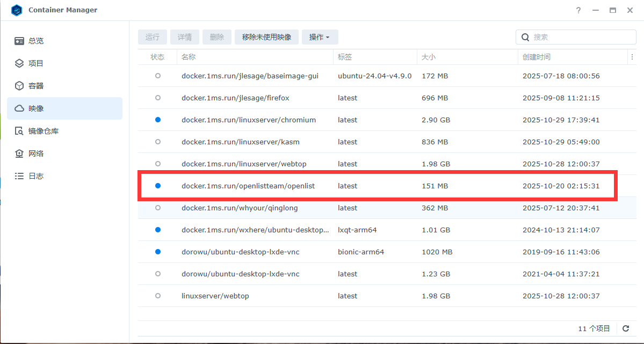Open the Network (网络) house icon
Viewport: 644px width, 344px height.
(x=19, y=153)
